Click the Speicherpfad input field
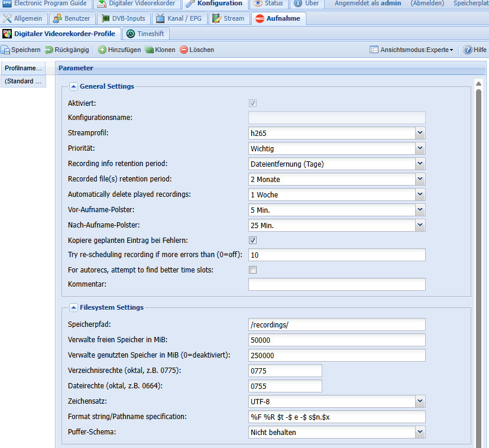 336,324
